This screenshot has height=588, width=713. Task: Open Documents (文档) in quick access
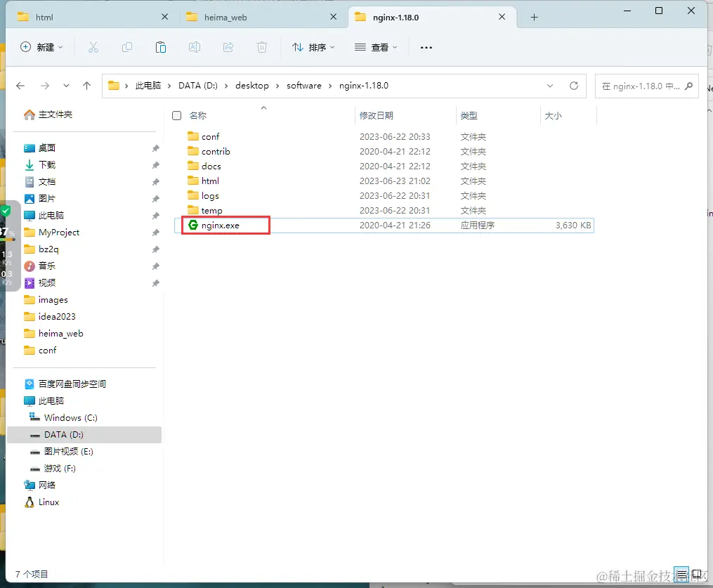coord(40,181)
